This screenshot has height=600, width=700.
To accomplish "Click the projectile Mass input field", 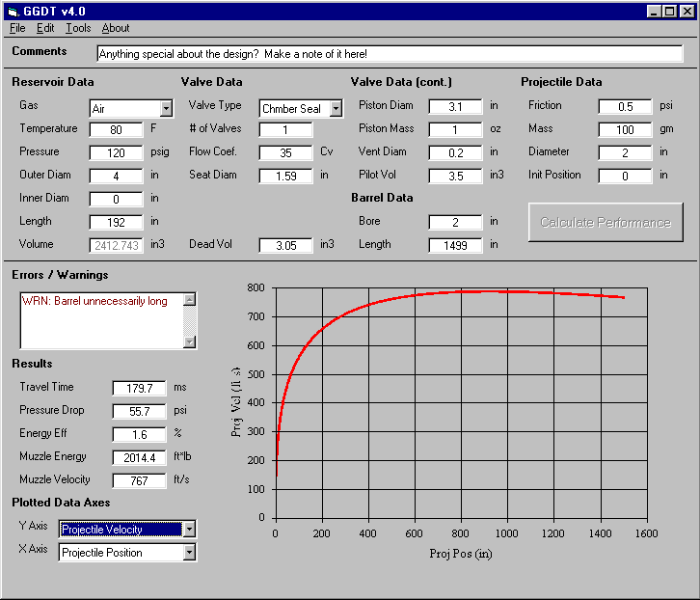I will [x=625, y=129].
